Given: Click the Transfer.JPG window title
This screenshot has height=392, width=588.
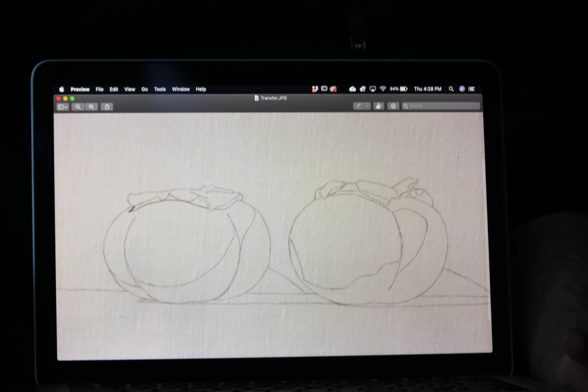Looking at the screenshot, I should point(273,98).
